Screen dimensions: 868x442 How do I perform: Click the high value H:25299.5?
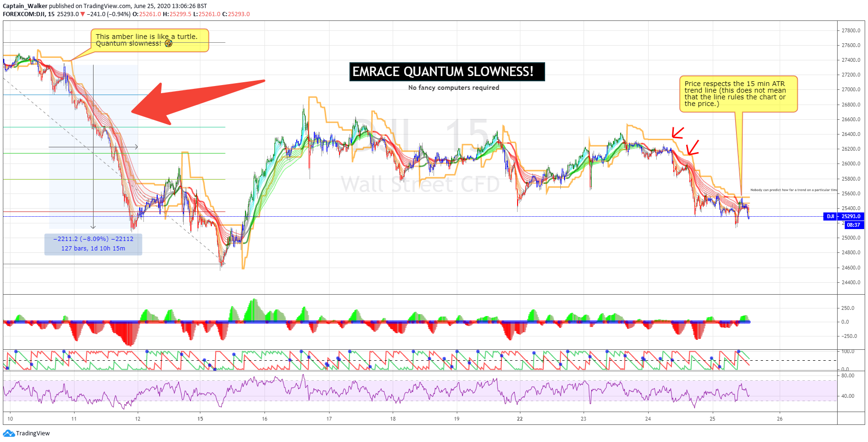(x=177, y=14)
